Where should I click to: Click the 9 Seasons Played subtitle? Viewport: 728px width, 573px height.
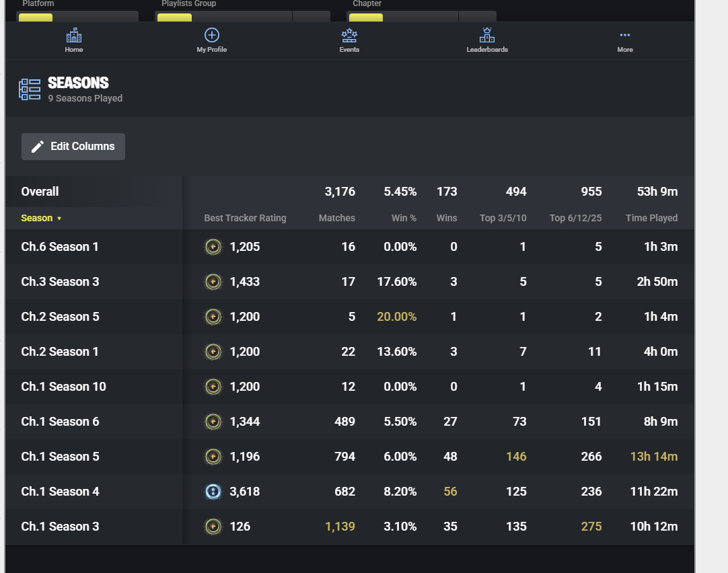pos(85,98)
